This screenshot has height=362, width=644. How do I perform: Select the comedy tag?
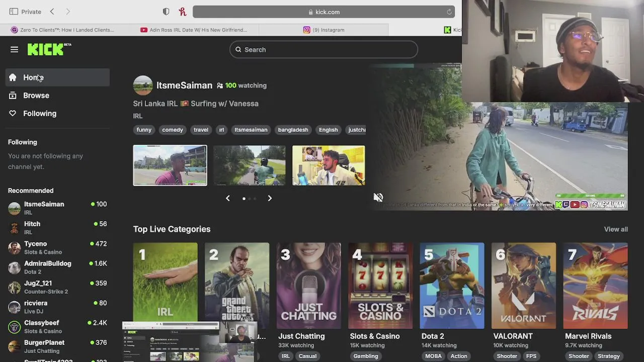pos(173,130)
